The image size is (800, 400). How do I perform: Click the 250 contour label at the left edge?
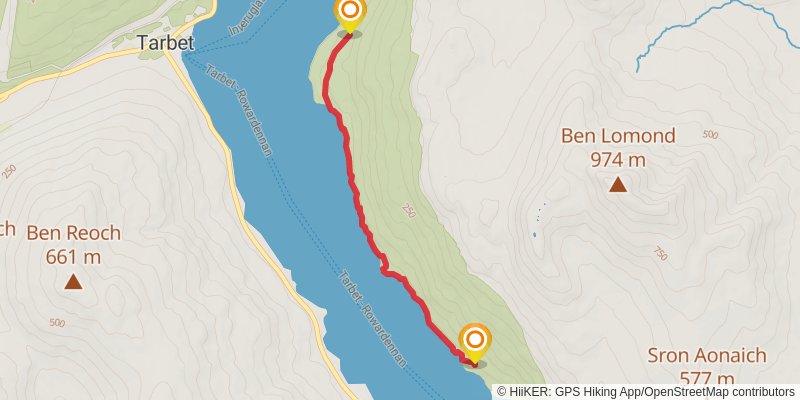9,172
